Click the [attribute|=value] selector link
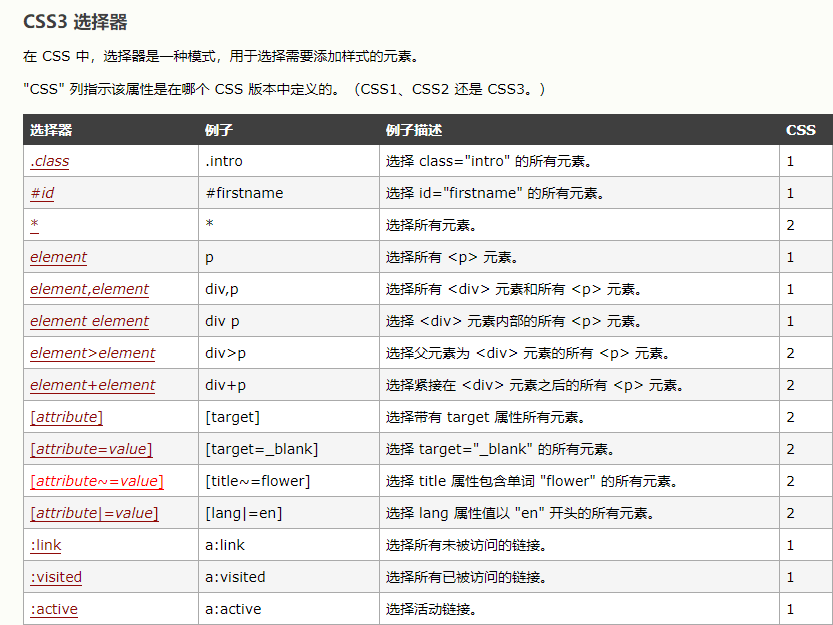The height and width of the screenshot is (625, 833). point(94,513)
